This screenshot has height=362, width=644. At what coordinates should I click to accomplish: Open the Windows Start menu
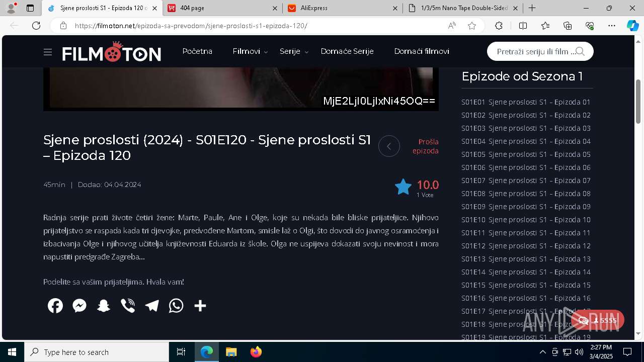[x=12, y=352]
